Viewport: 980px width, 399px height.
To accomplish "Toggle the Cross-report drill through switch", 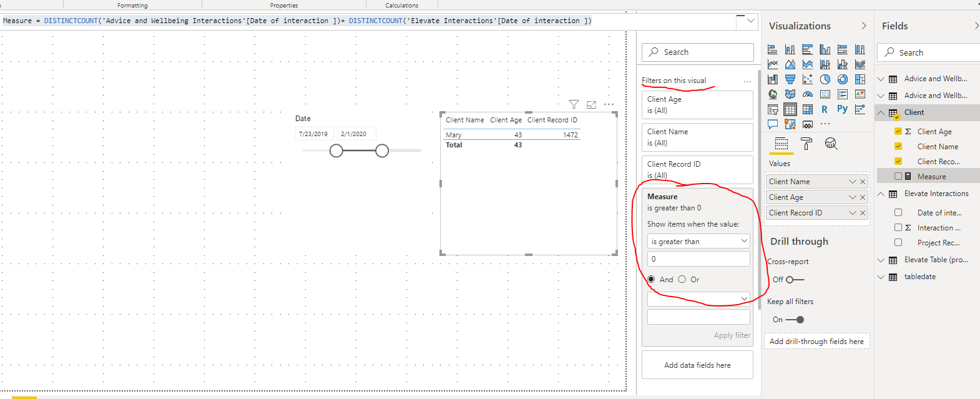I will (795, 280).
